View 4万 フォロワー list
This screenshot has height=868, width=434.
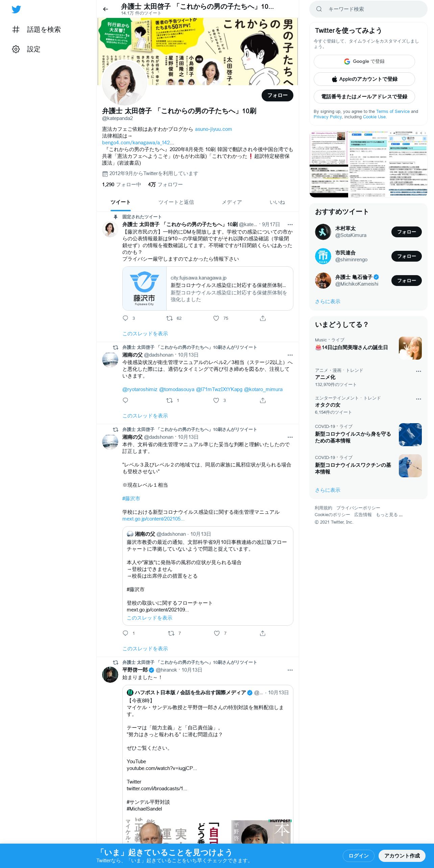pyautogui.click(x=165, y=185)
